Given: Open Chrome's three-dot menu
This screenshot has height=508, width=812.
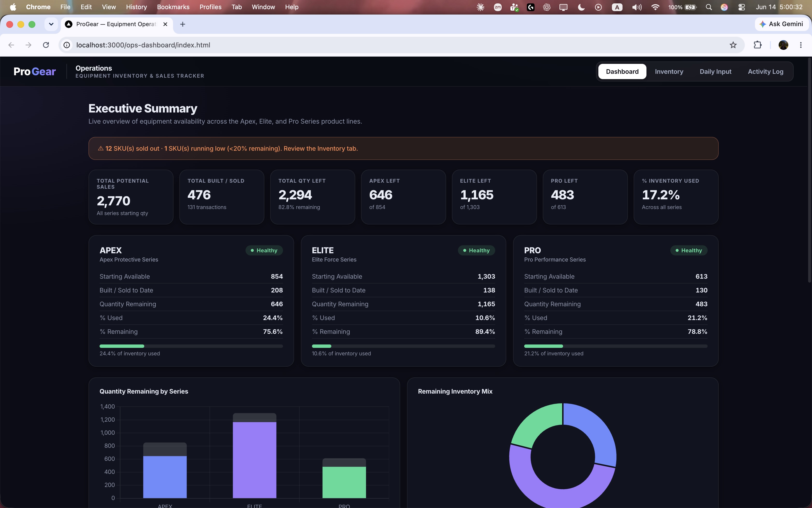Looking at the screenshot, I should pyautogui.click(x=801, y=45).
